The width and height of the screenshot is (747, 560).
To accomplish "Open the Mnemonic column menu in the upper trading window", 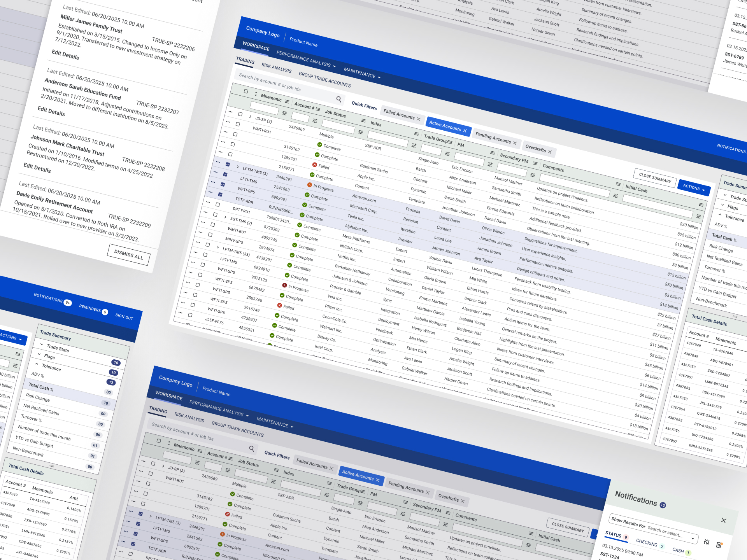I will (287, 101).
